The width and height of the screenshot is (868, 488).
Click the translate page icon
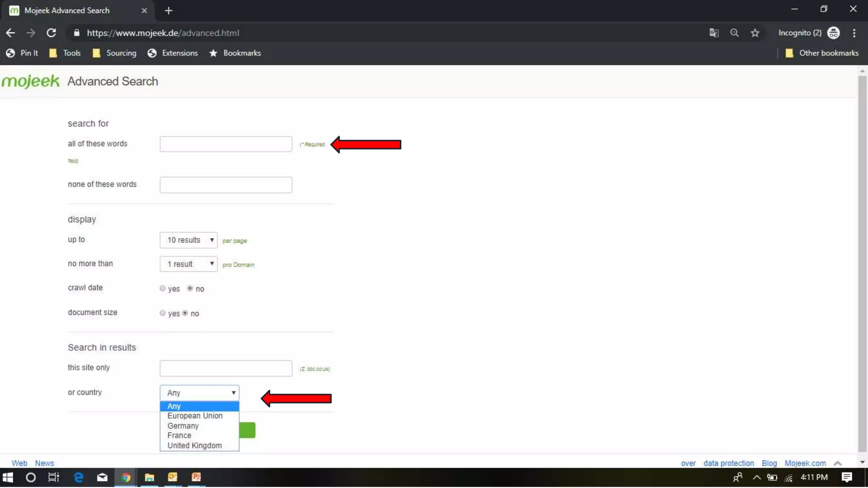click(x=714, y=33)
